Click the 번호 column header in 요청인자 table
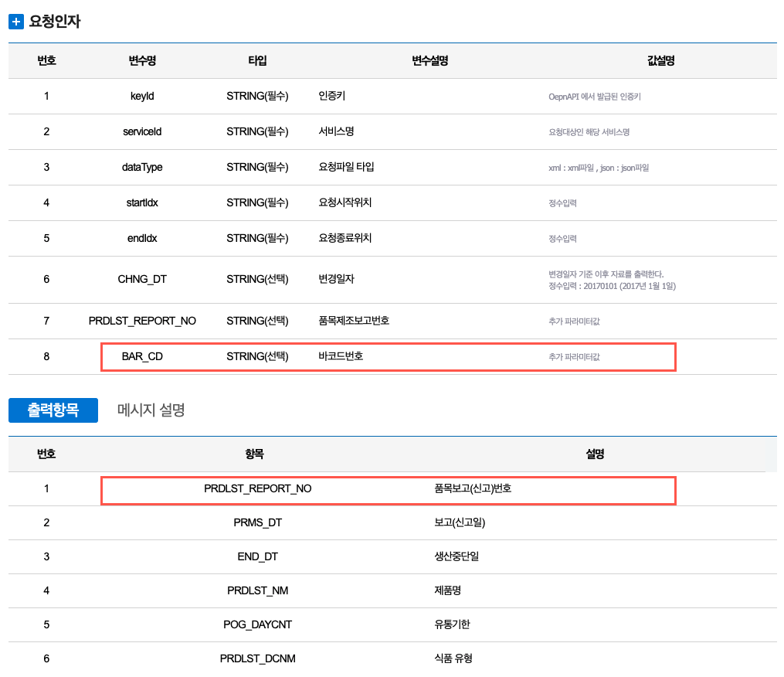This screenshot has width=784, height=677. [x=46, y=60]
